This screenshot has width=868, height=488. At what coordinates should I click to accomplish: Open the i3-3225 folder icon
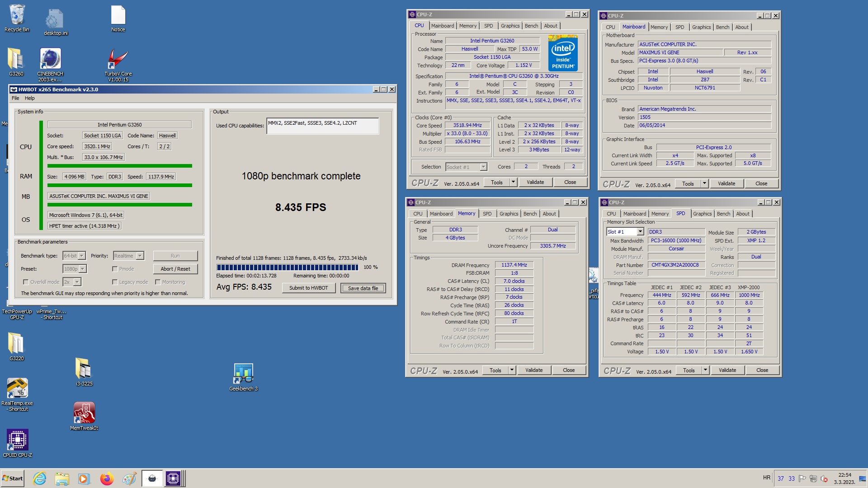point(84,372)
